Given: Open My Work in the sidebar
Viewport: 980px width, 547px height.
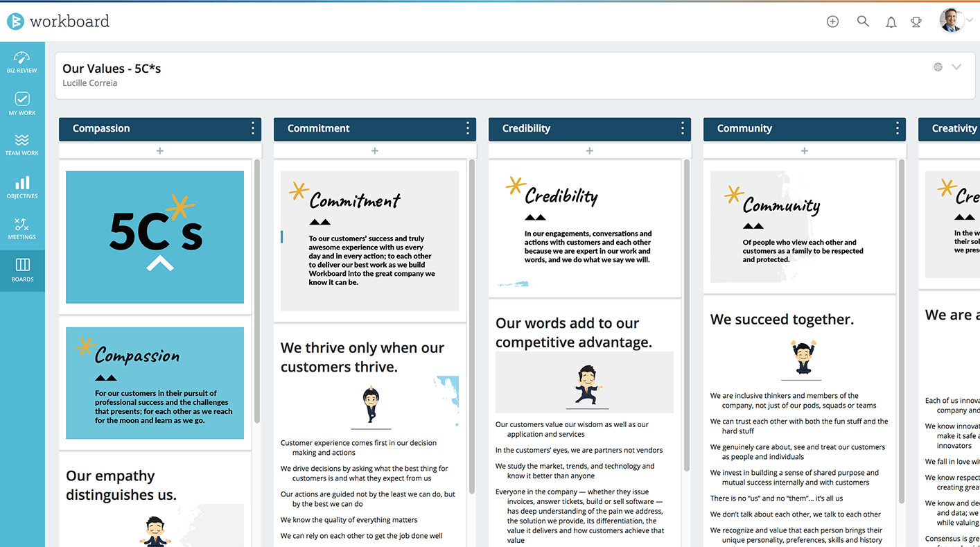Looking at the screenshot, I should 22,104.
